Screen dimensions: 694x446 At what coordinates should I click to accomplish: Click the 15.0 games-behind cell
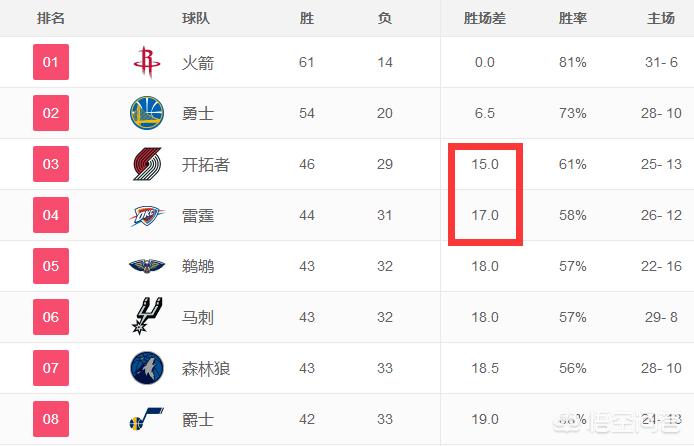[485, 165]
